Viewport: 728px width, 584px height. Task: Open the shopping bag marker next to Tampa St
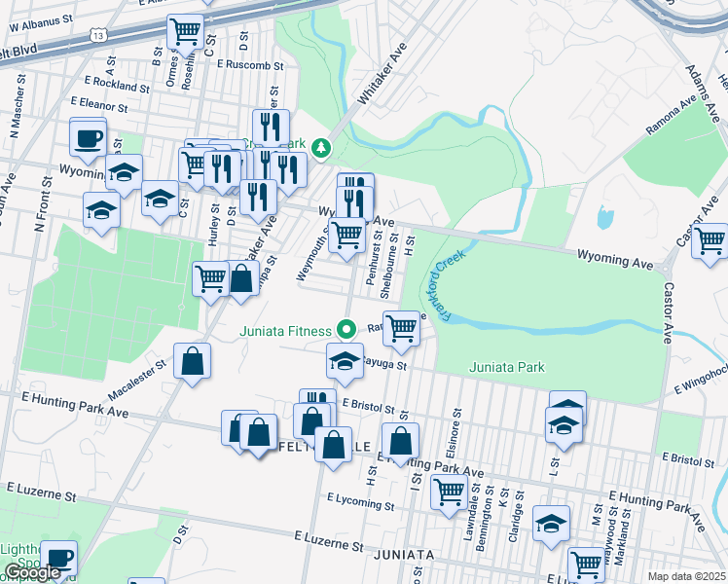(241, 282)
